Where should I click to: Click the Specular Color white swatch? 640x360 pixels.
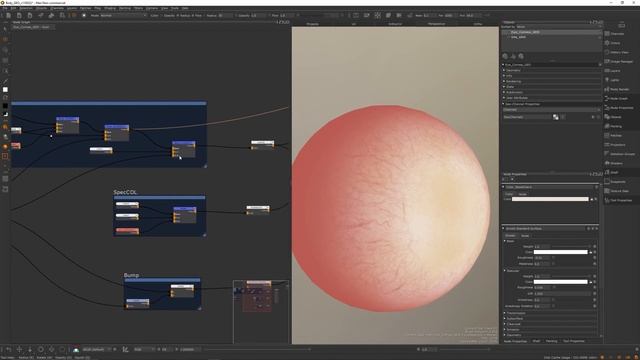(x=560, y=282)
